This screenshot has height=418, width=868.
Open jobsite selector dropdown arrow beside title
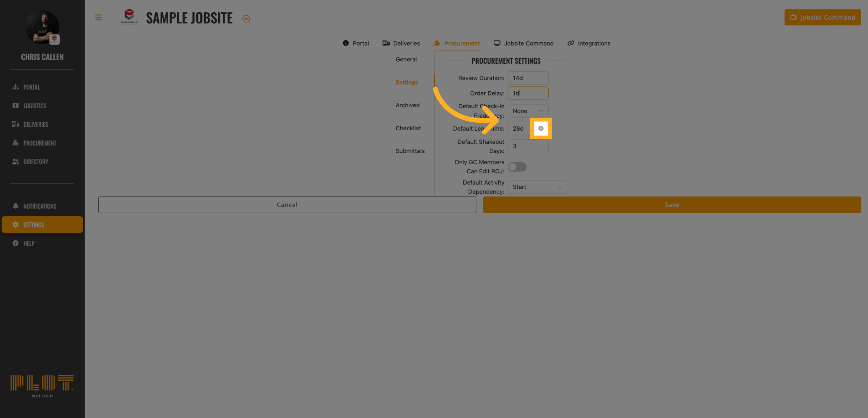coord(246,19)
